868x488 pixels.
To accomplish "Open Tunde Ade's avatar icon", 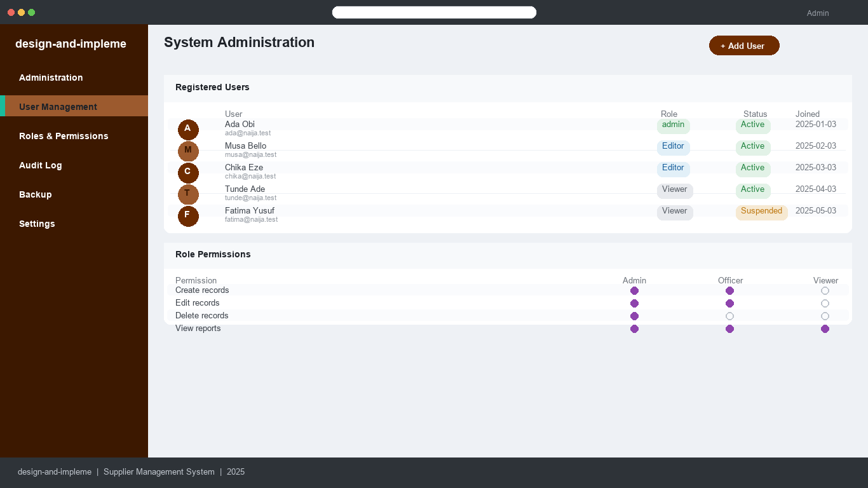I will coord(188,194).
